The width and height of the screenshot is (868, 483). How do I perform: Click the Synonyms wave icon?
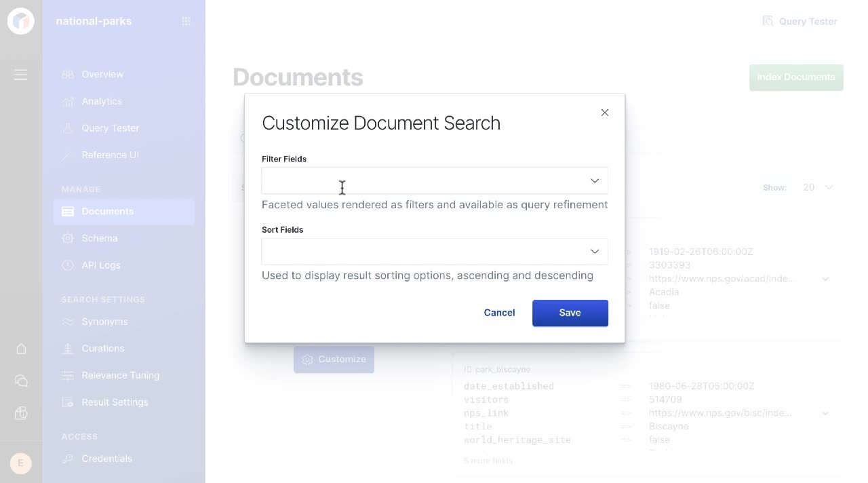point(67,322)
